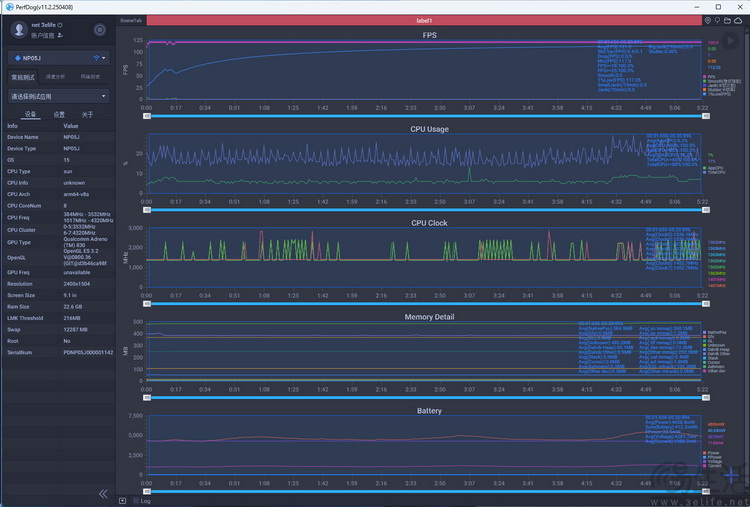Screen dimensions: 750x507
Task: Open the NP05J device dropdown
Action: (58, 58)
